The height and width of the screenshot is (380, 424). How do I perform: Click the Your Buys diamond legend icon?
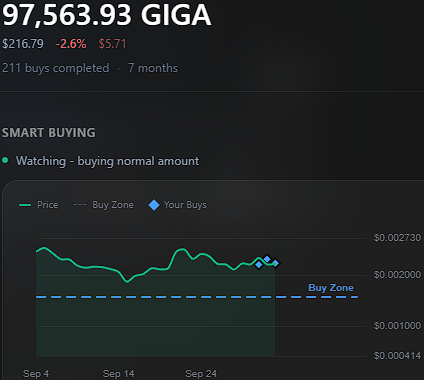tap(154, 205)
